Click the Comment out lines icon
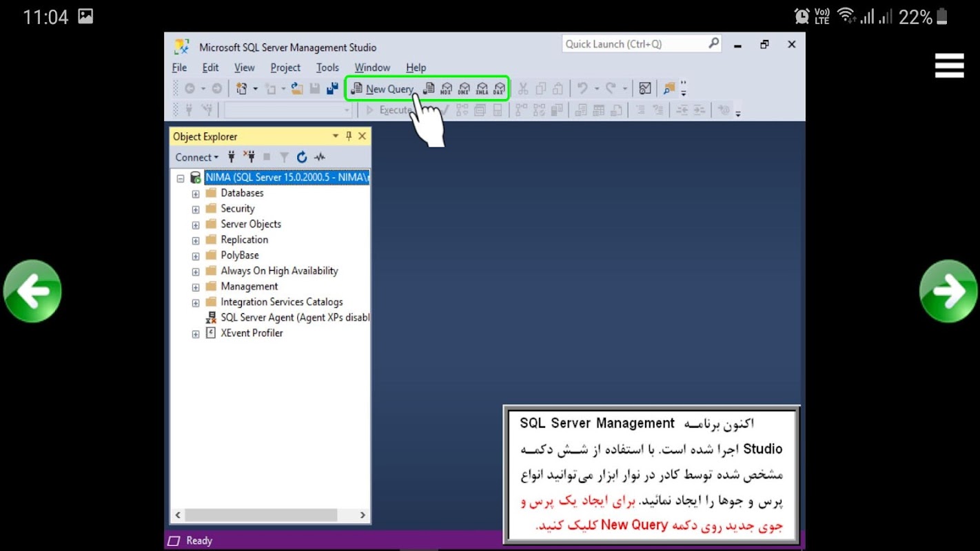Screen dimensions: 980x551 point(640,110)
